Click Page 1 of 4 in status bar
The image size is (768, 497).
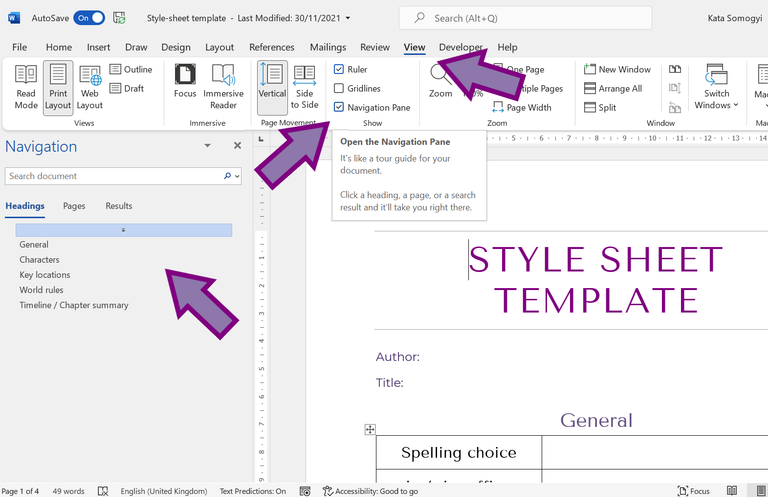tap(20, 491)
